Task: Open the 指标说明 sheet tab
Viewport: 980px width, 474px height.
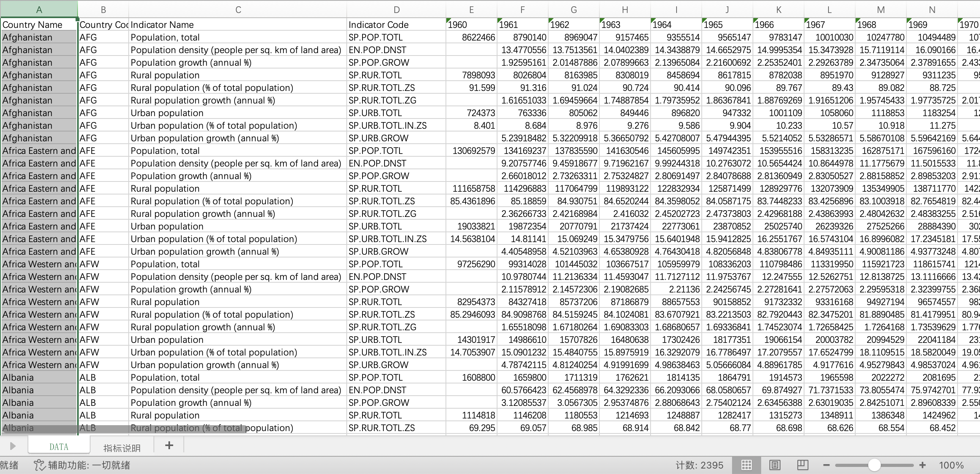Action: pos(122,448)
